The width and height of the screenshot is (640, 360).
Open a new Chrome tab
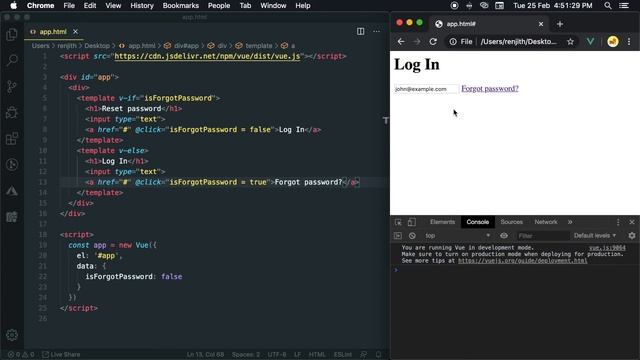point(560,24)
